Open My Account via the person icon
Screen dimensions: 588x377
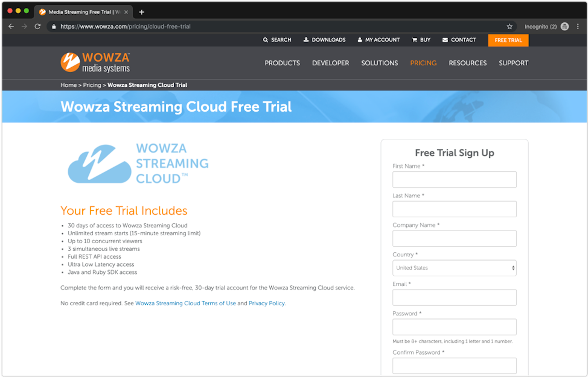point(359,40)
